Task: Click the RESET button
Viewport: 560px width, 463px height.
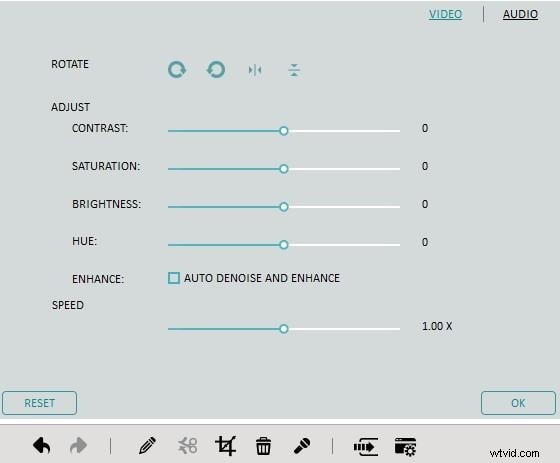Action: [x=39, y=403]
